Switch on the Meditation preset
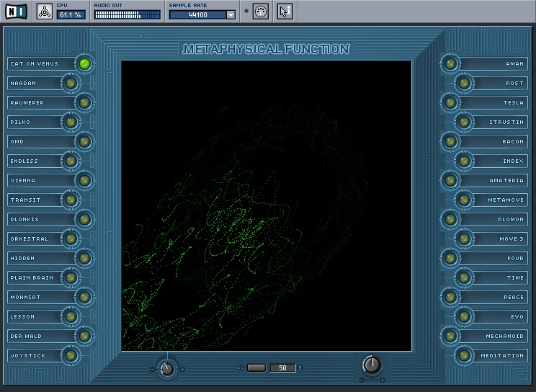 (x=464, y=356)
